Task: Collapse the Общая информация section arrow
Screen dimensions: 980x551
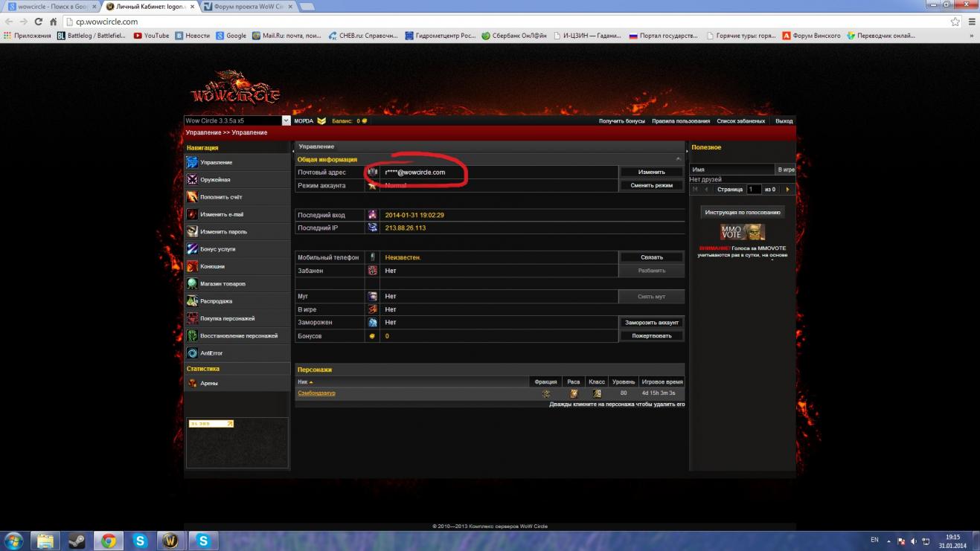Action: click(678, 160)
